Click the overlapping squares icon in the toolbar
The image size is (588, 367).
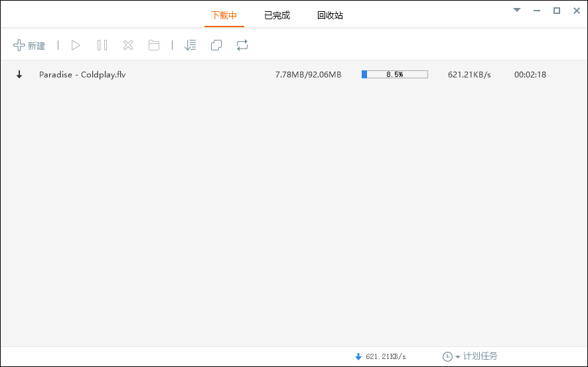216,45
